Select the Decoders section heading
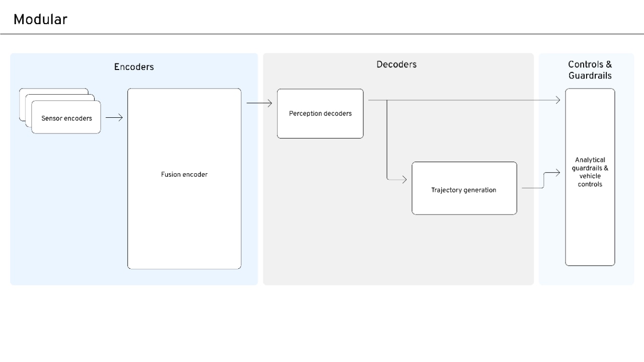The width and height of the screenshot is (644, 362). pos(396,64)
